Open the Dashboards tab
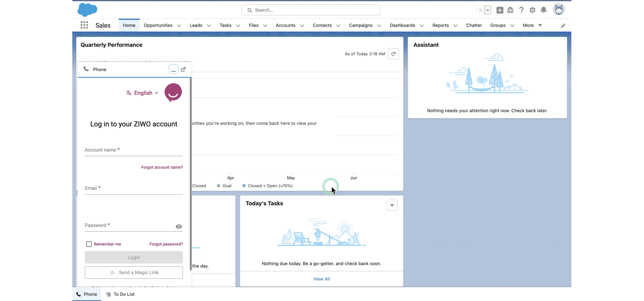644x301 pixels. [x=403, y=25]
